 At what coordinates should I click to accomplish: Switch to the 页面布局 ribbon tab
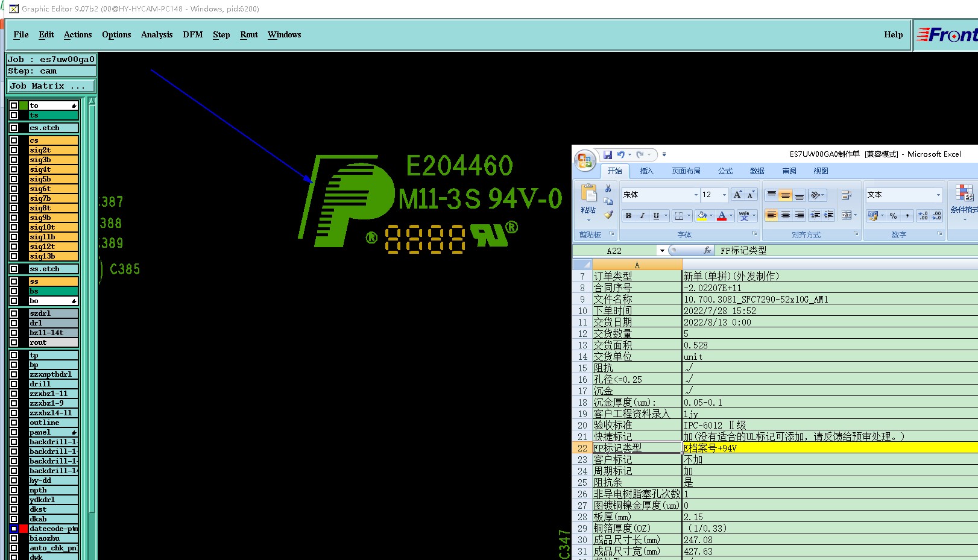(686, 171)
